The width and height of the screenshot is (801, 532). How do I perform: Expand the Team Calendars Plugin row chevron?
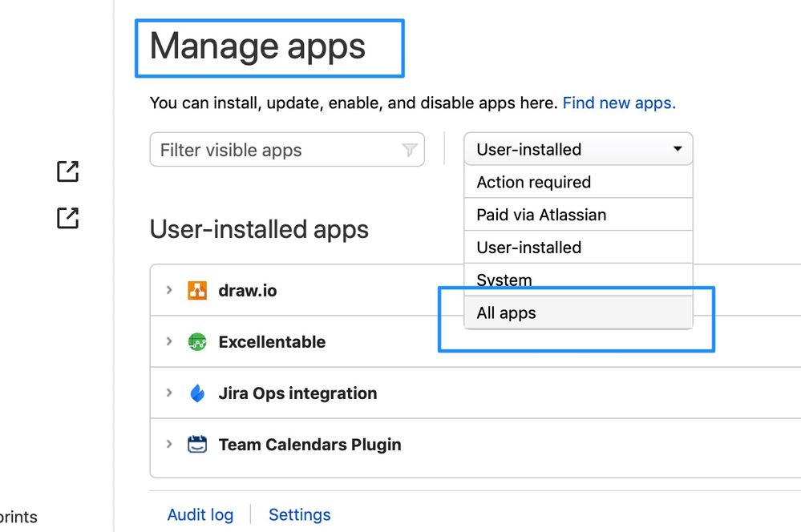click(169, 444)
